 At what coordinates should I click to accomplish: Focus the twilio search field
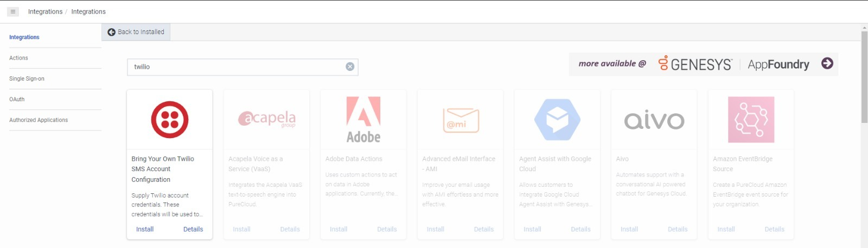point(242,67)
